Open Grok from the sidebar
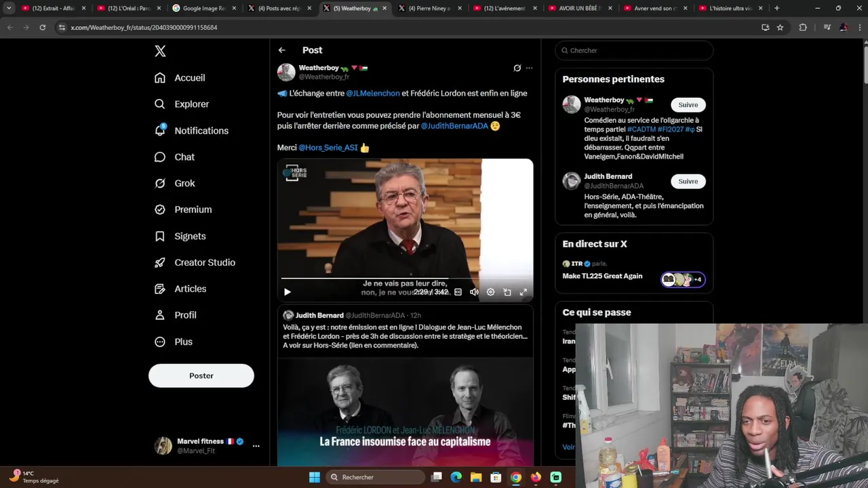The height and width of the screenshot is (488, 868). click(x=174, y=184)
